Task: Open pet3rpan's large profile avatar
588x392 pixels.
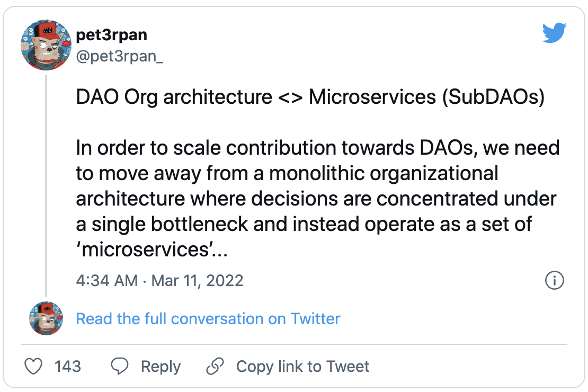Action: click(46, 46)
